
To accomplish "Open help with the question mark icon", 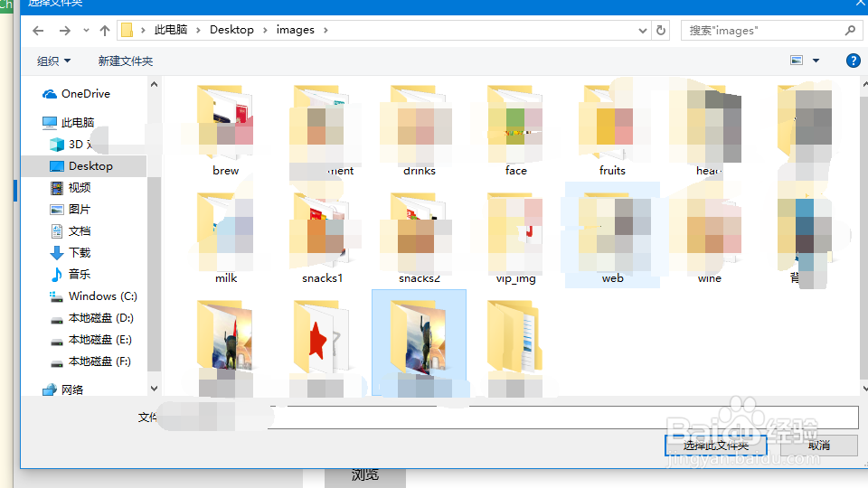I will pyautogui.click(x=853, y=61).
